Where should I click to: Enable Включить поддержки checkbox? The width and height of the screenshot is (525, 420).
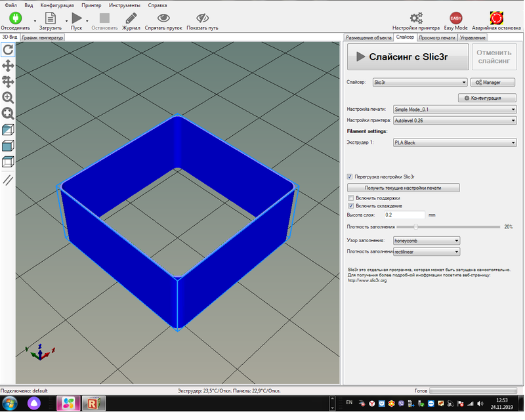[x=350, y=198]
